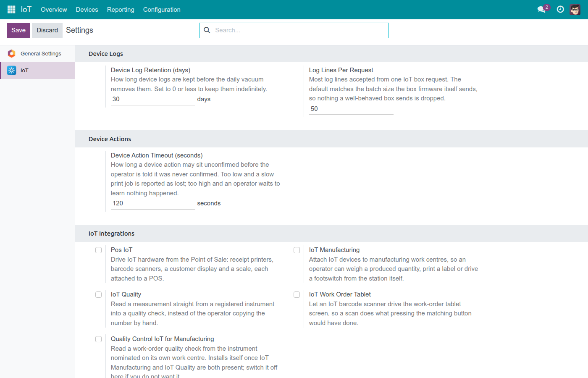The width and height of the screenshot is (588, 378).
Task: Click the IoT module icon in sidebar
Action: tap(12, 70)
